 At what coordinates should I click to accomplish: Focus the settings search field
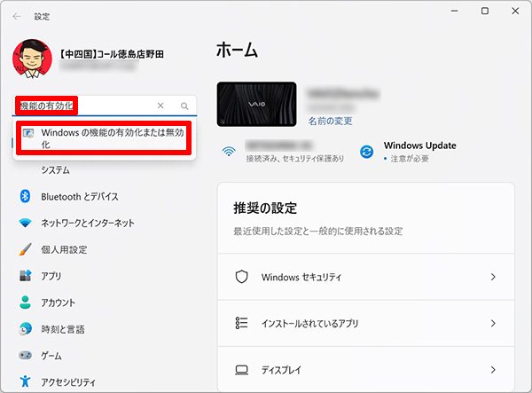point(105,106)
